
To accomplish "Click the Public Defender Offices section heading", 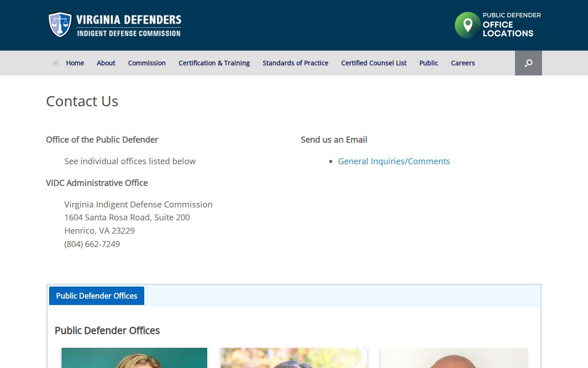I will click(107, 330).
